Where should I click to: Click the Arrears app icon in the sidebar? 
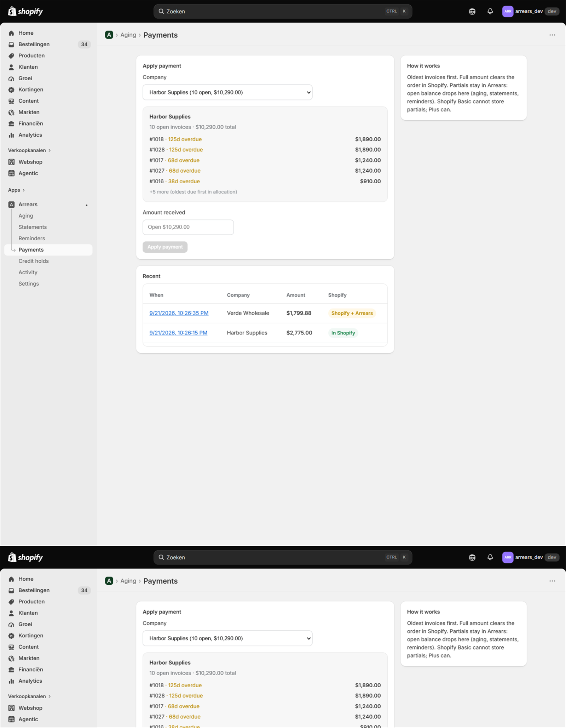click(x=11, y=205)
